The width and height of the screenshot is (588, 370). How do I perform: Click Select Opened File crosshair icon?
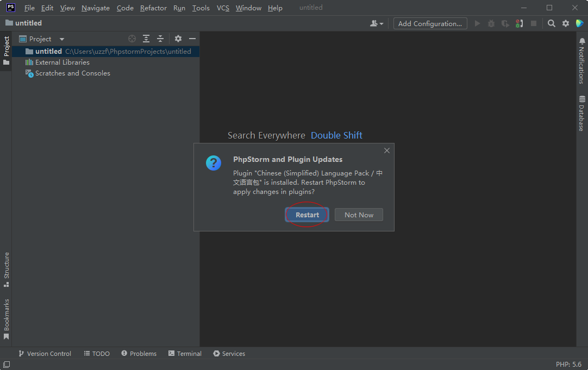[132, 39]
